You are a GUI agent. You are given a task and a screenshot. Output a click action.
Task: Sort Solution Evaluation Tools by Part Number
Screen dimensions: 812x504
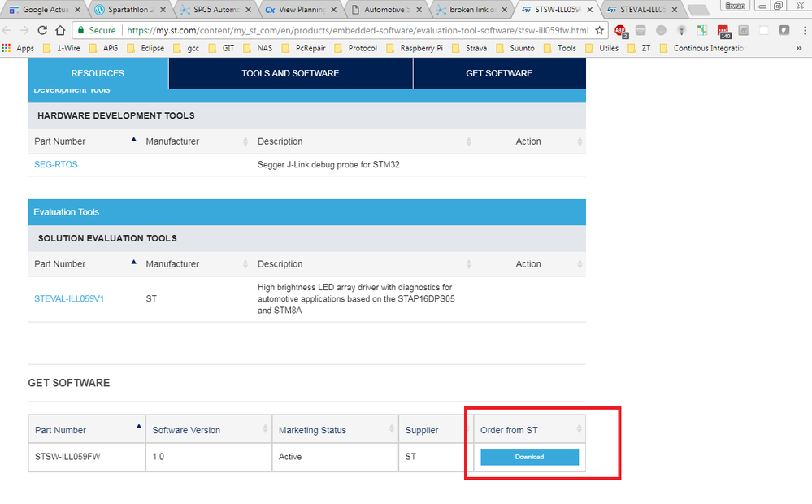85,264
